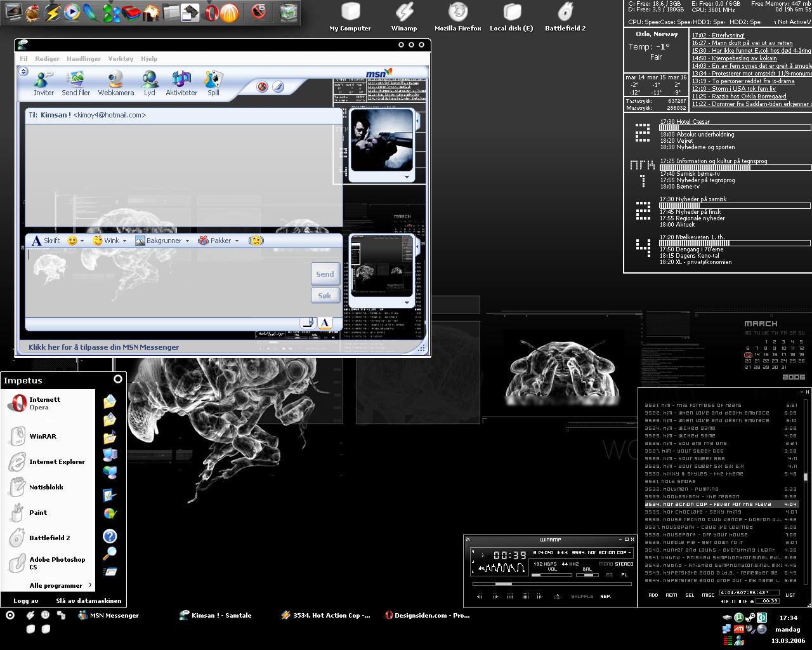Click the Winamp balance slider
The image size is (812, 650).
tap(588, 575)
